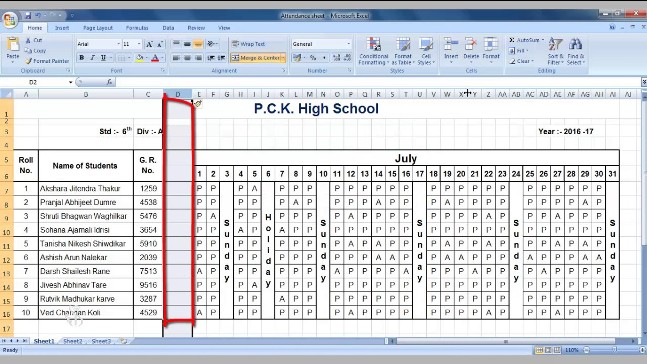Viewport: 647px width, 364px height.
Task: Adjust the zoom slider in status bar
Action: pos(614,350)
